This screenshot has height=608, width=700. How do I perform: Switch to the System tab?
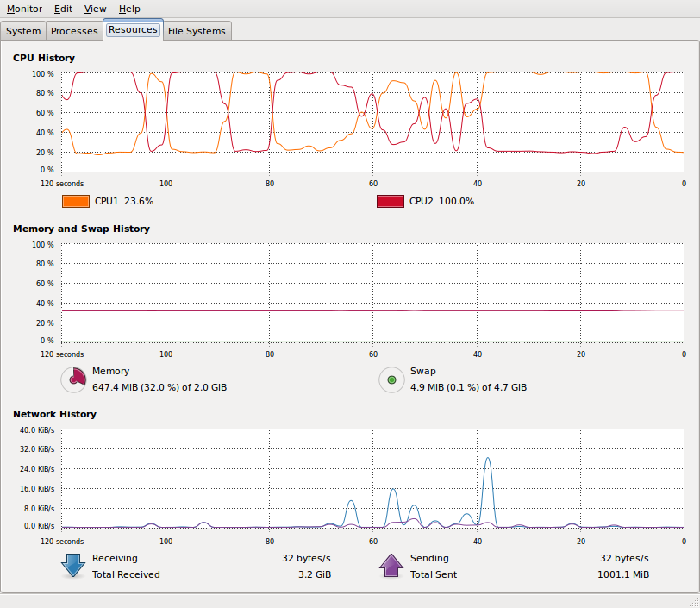[x=23, y=31]
